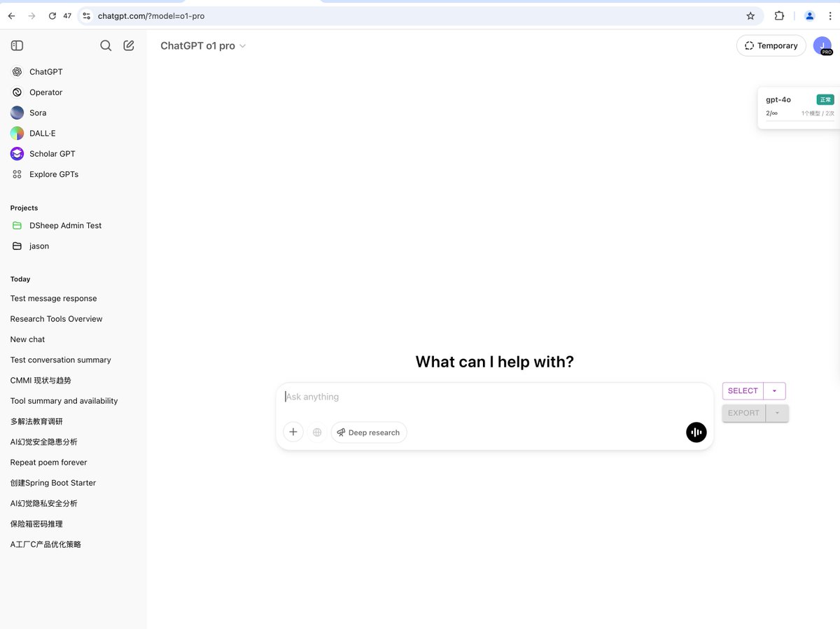Click the ChatGPT logo icon in sidebar

point(17,72)
